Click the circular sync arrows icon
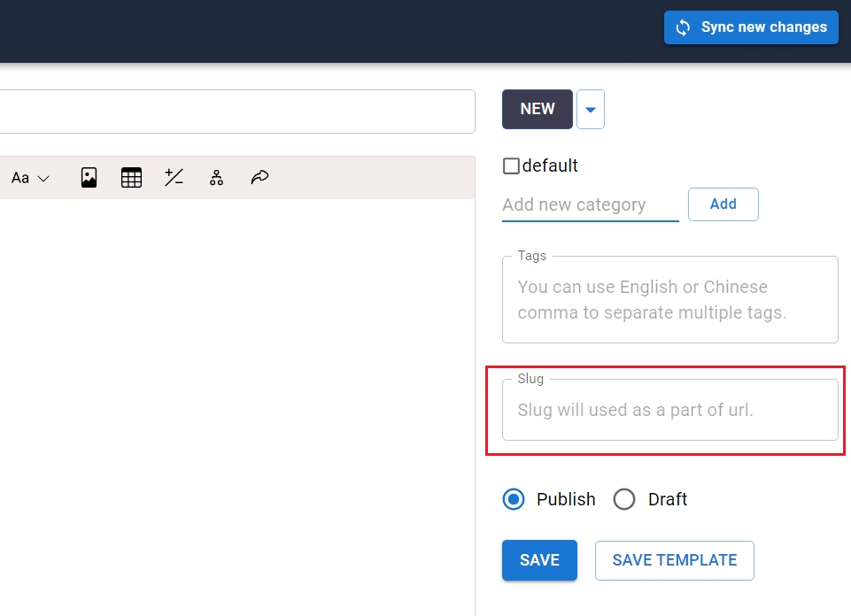Image resolution: width=851 pixels, height=616 pixels. (x=683, y=27)
